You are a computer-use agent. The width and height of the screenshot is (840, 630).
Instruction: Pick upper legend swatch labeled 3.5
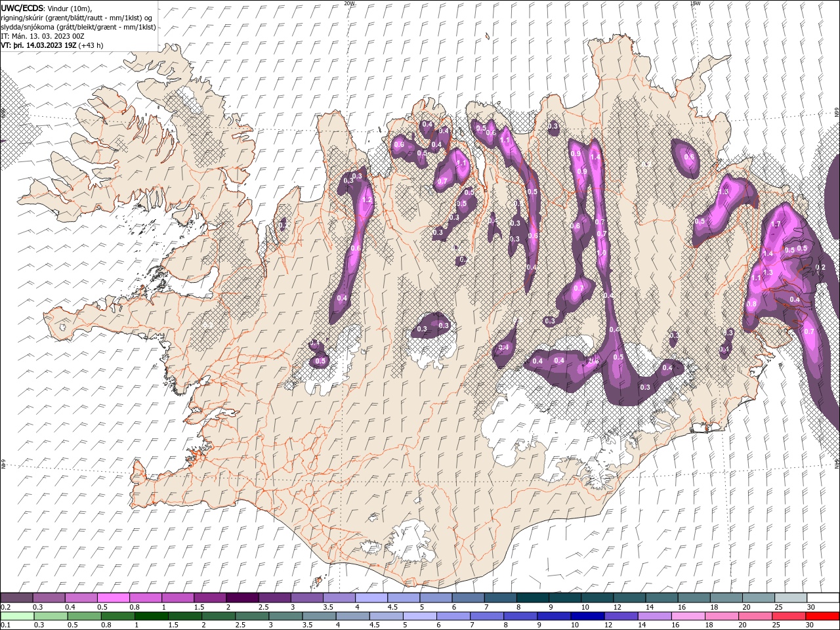point(339,598)
